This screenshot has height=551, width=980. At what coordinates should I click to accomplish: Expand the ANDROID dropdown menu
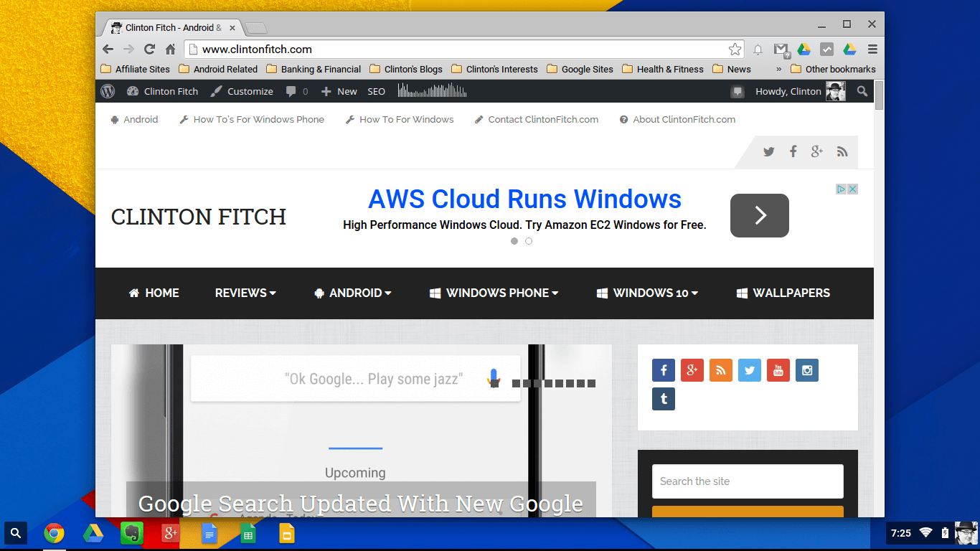tap(353, 293)
